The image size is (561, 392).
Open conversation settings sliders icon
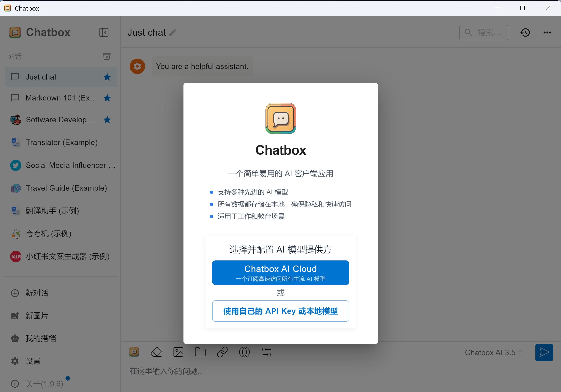coord(266,352)
